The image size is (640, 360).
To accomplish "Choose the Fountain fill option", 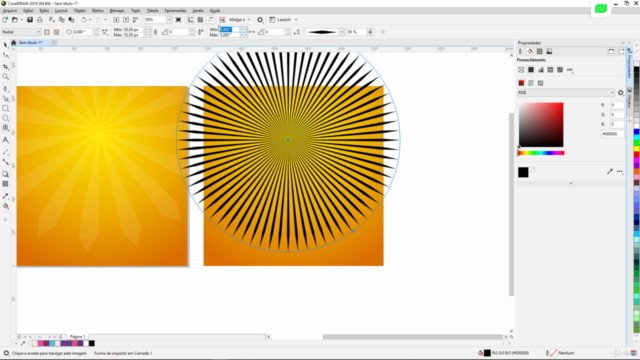I will pyautogui.click(x=540, y=70).
